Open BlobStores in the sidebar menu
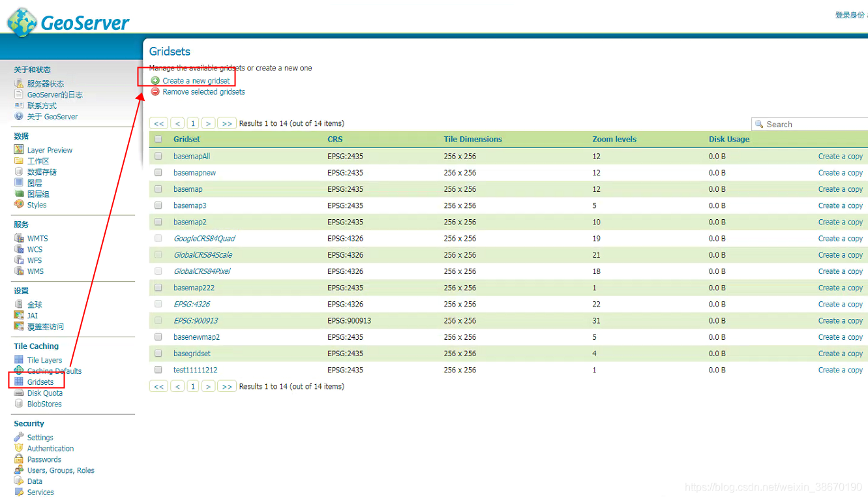Screen dimensions: 868x499 tap(44, 404)
